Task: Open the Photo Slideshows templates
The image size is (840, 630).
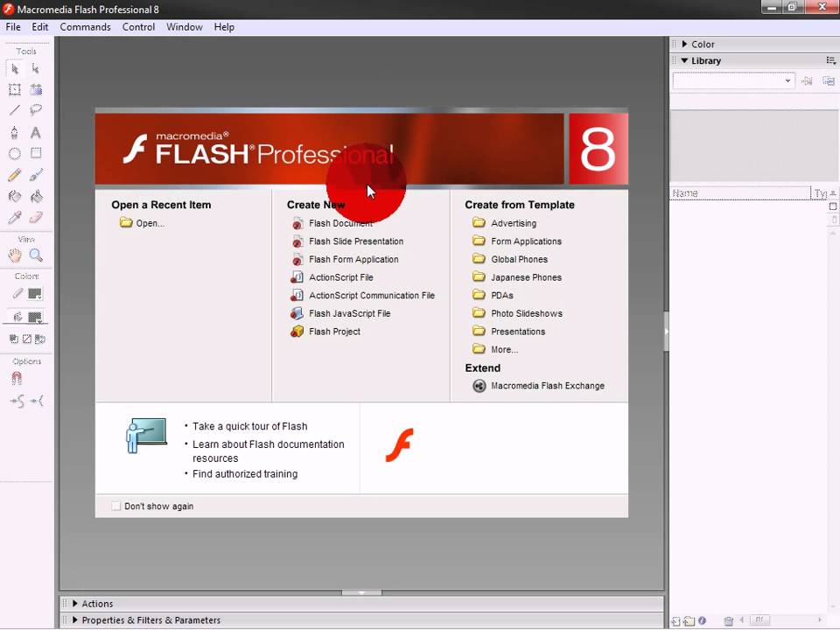Action: pyautogui.click(x=517, y=314)
